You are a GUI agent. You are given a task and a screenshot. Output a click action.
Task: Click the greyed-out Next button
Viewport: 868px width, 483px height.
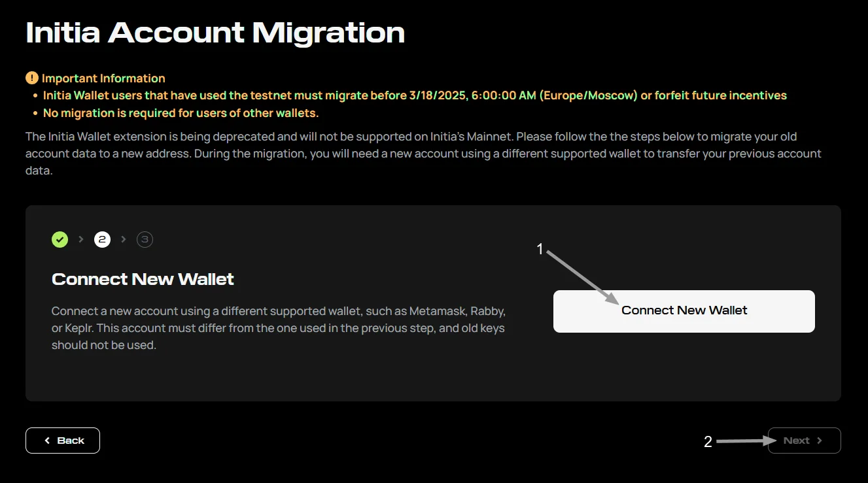coord(804,441)
